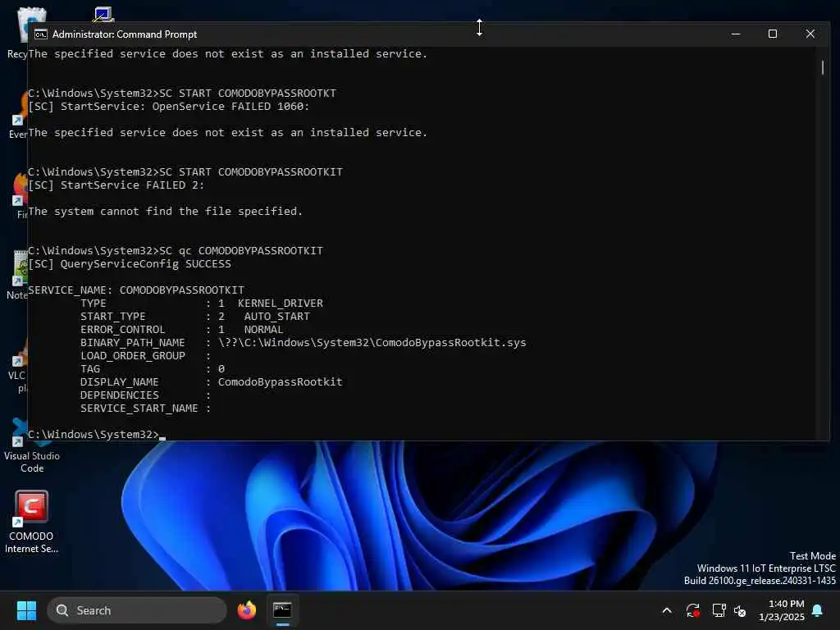Click the Command Prompt title bar icon
The image size is (840, 630).
(x=41, y=34)
